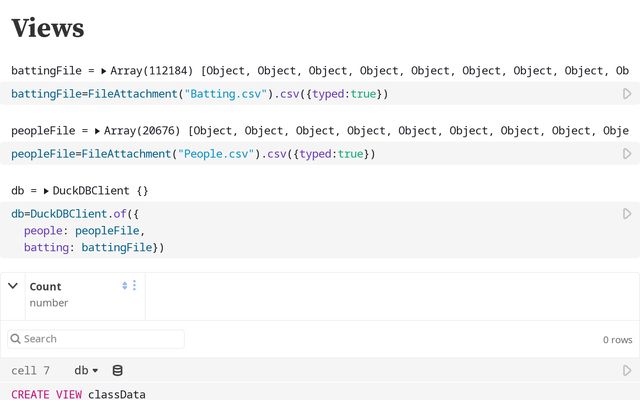This screenshot has height=400, width=640.
Task: Expand the peopleFile Array(20676) output
Action: tap(97, 131)
